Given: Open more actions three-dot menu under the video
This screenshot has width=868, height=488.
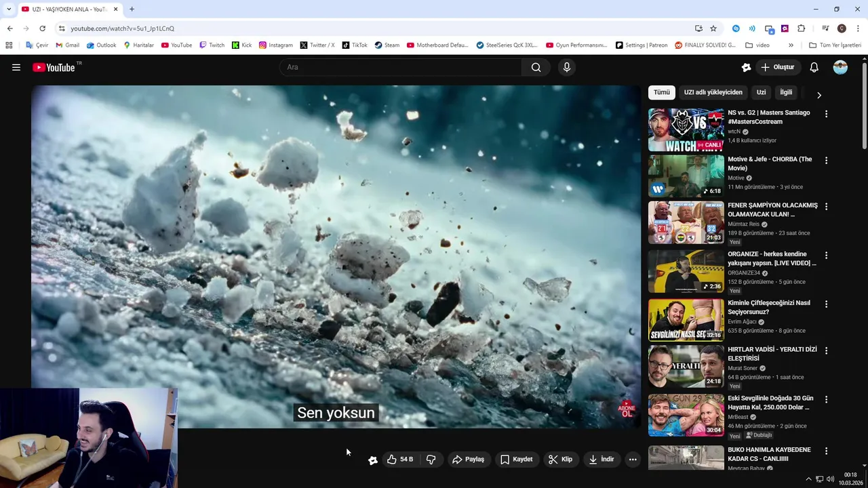Looking at the screenshot, I should pos(633,460).
